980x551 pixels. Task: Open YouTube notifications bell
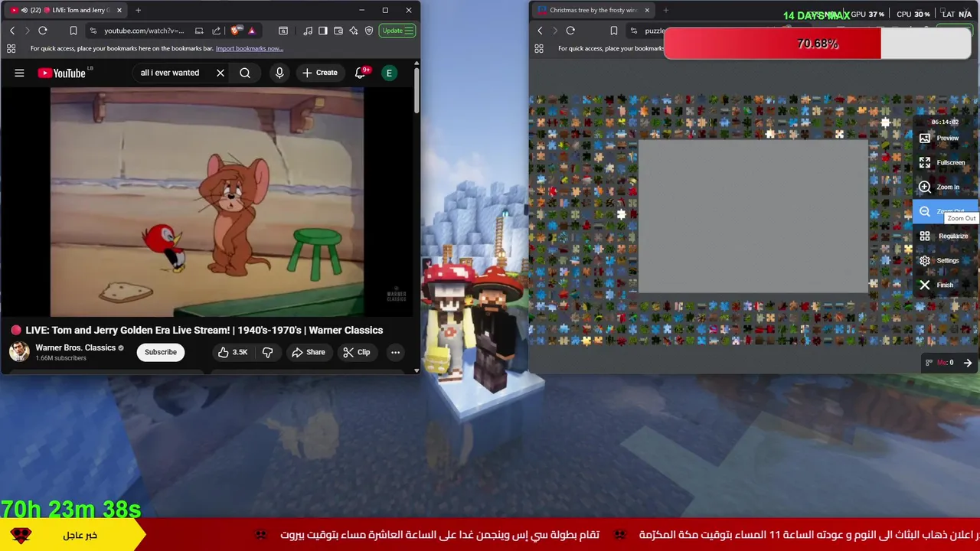[x=360, y=73]
